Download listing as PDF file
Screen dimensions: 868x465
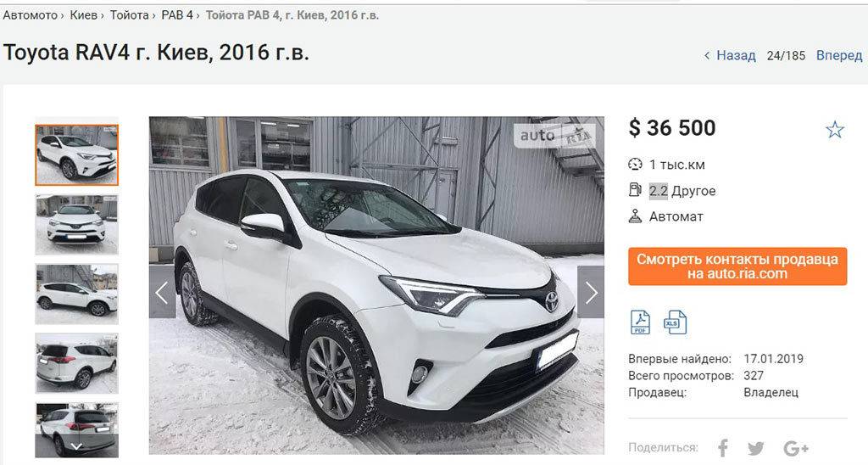click(x=640, y=322)
